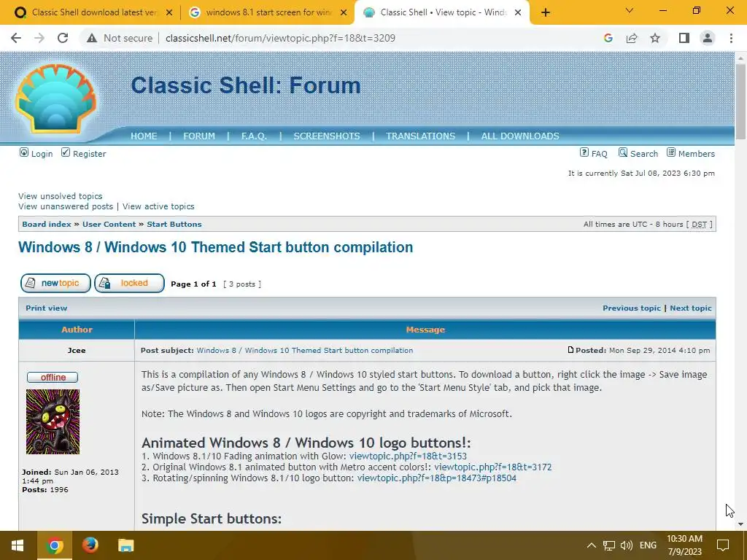Open the FORUM navigation item
This screenshot has height=560, width=747.
pyautogui.click(x=199, y=136)
